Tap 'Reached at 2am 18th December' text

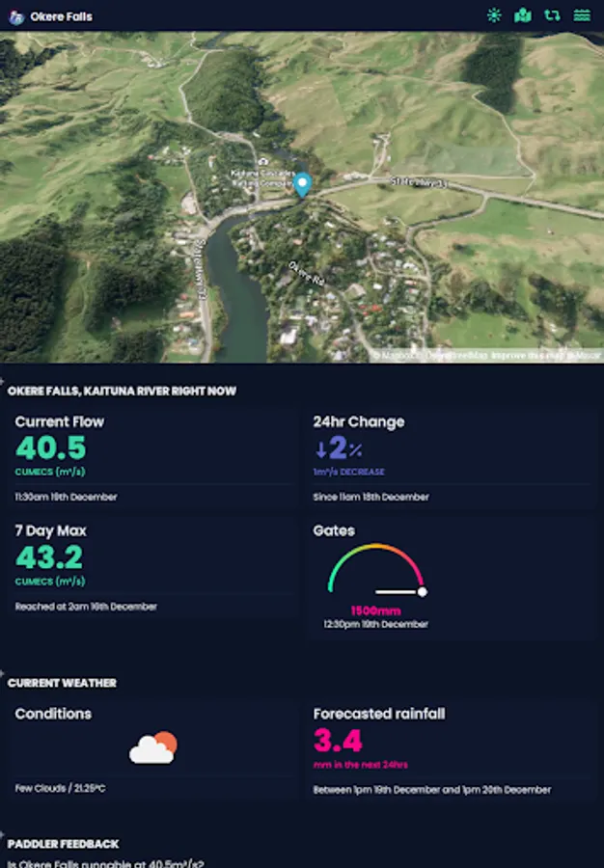[x=86, y=607]
